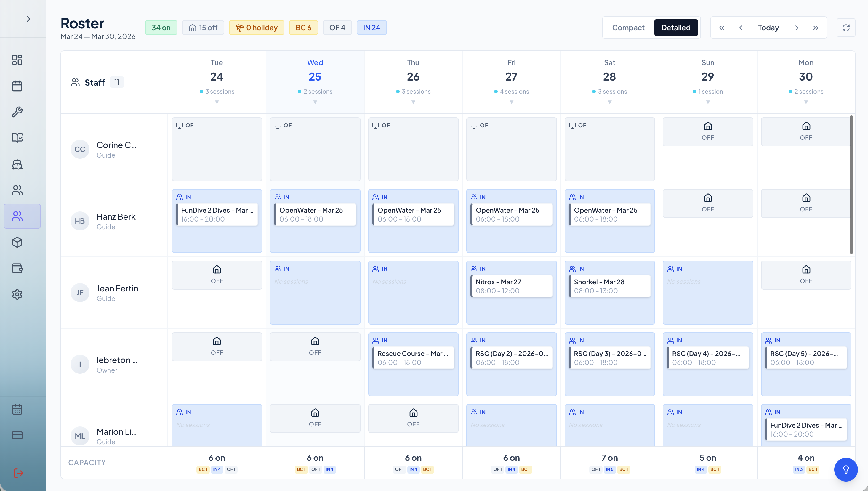
Task: Go to previous week with left chevron
Action: point(741,28)
